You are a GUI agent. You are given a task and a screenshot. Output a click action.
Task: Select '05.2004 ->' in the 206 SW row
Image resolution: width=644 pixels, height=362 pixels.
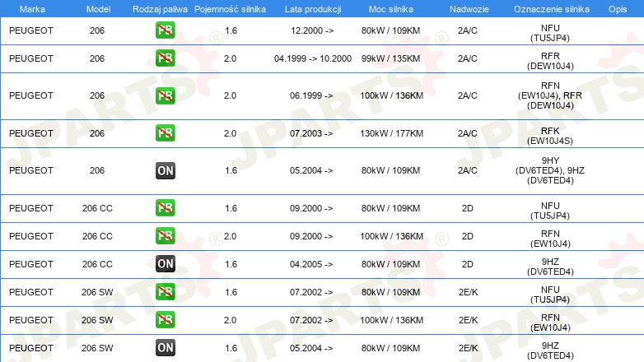311,348
